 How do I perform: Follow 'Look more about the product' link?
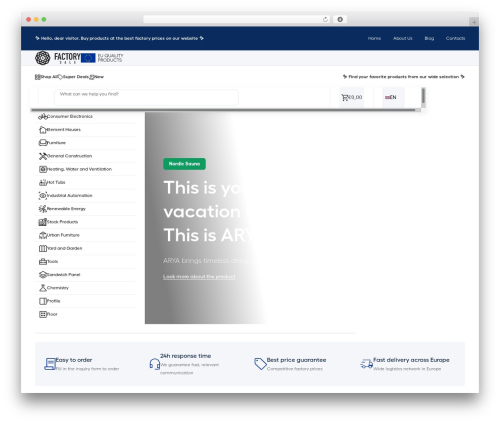tap(199, 277)
